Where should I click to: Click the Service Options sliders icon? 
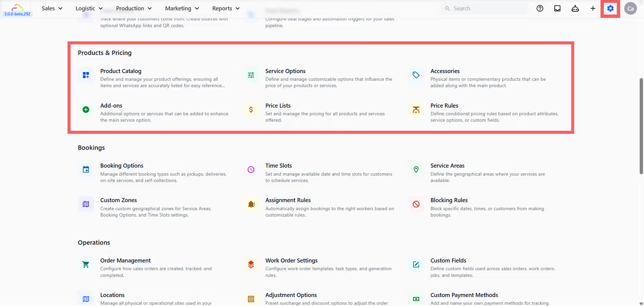pyautogui.click(x=251, y=75)
